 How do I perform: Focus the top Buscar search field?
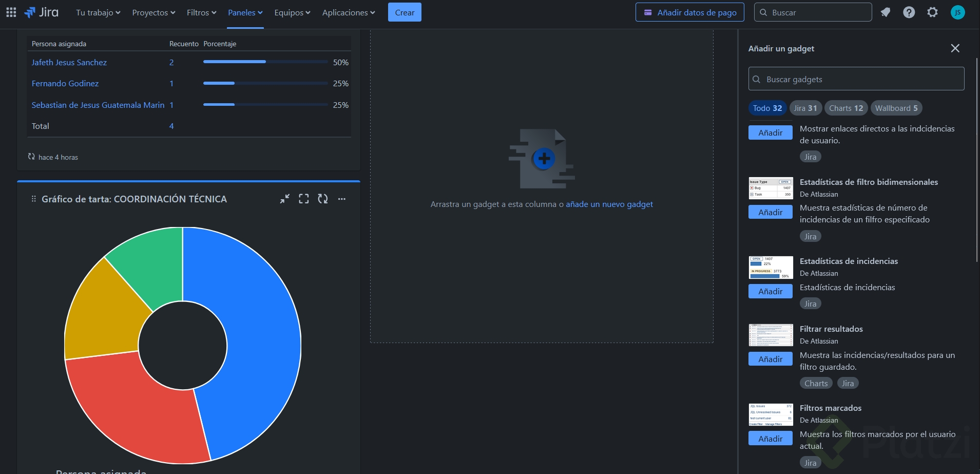813,12
